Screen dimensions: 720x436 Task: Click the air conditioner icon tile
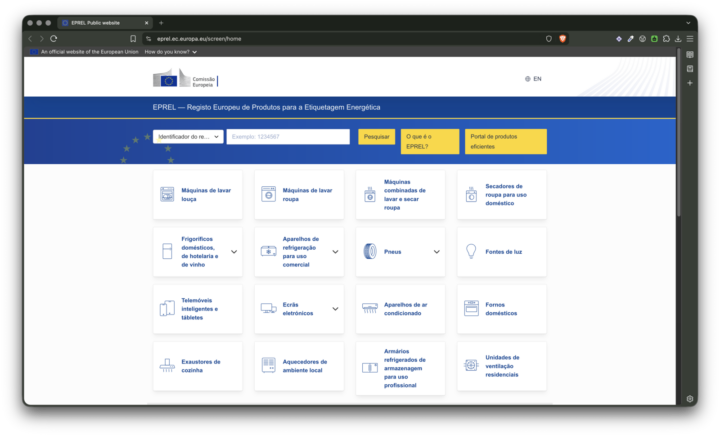[x=370, y=308]
